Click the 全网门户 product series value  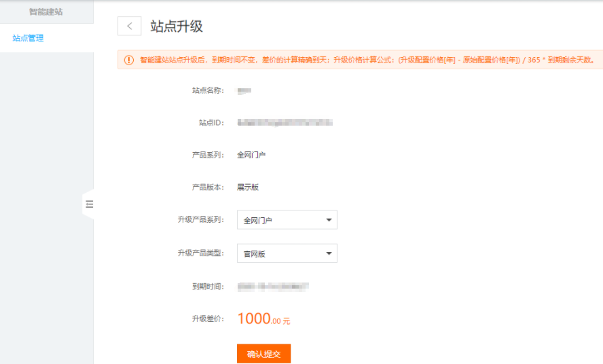click(251, 155)
